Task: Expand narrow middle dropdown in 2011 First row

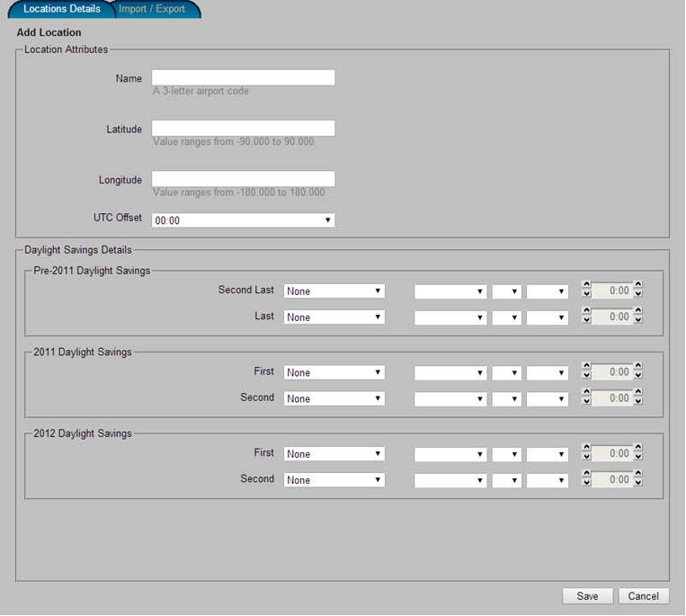Action: click(506, 373)
